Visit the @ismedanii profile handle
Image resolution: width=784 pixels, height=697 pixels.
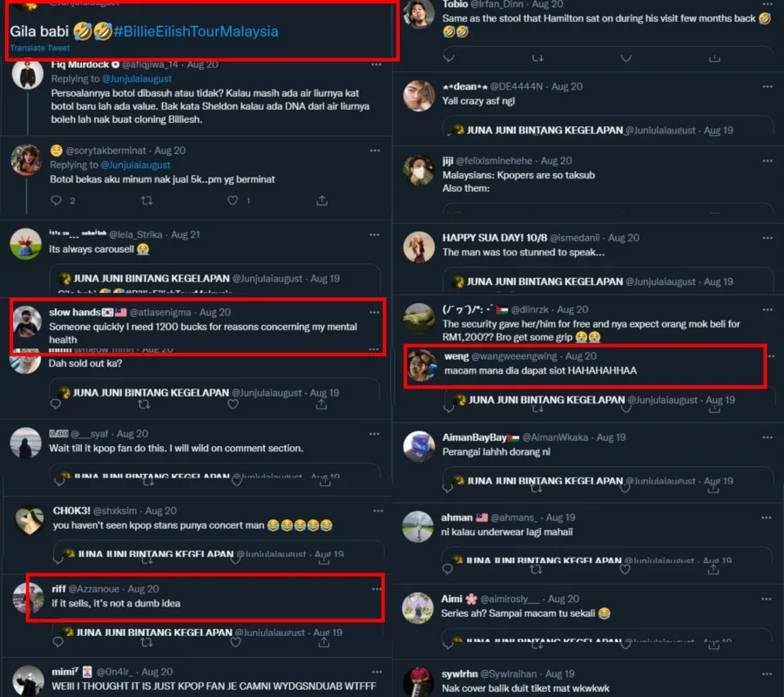[575, 238]
